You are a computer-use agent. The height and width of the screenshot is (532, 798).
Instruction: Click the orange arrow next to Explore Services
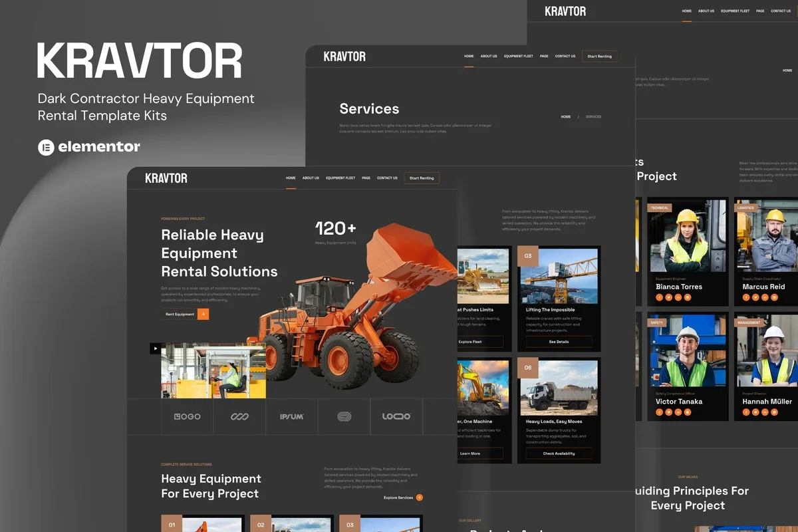click(420, 497)
